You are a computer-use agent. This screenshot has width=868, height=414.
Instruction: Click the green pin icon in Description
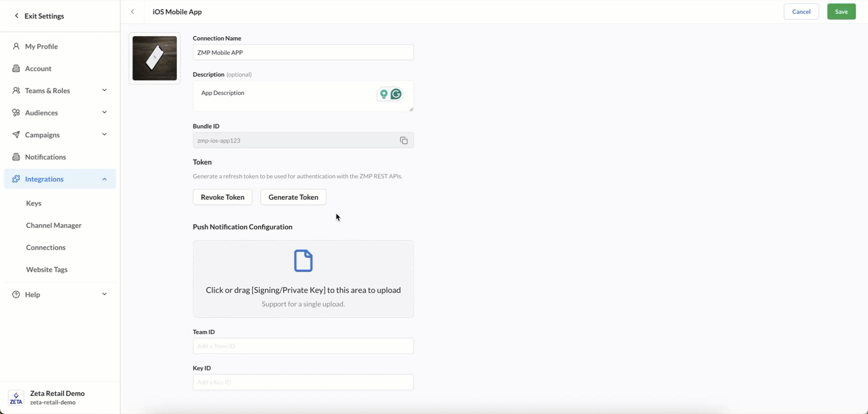pos(384,94)
